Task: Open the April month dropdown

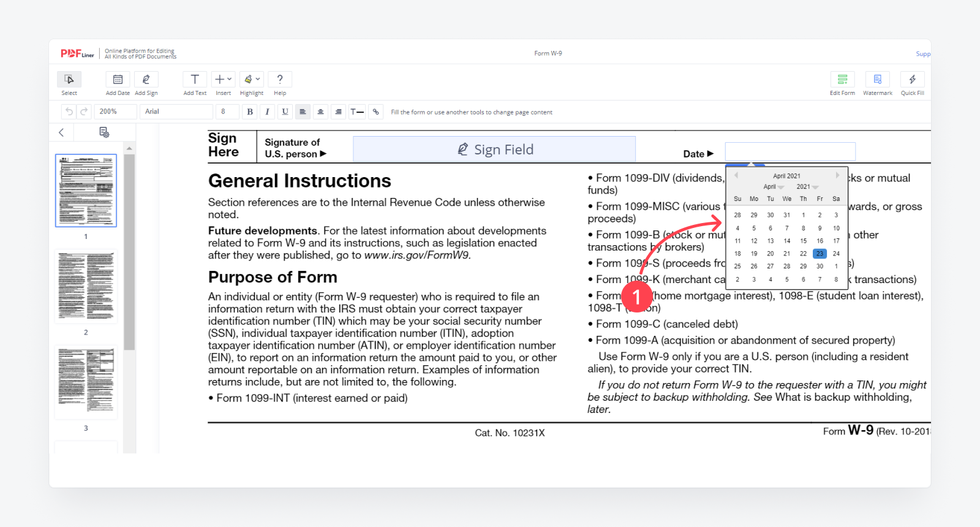Action: [x=773, y=187]
